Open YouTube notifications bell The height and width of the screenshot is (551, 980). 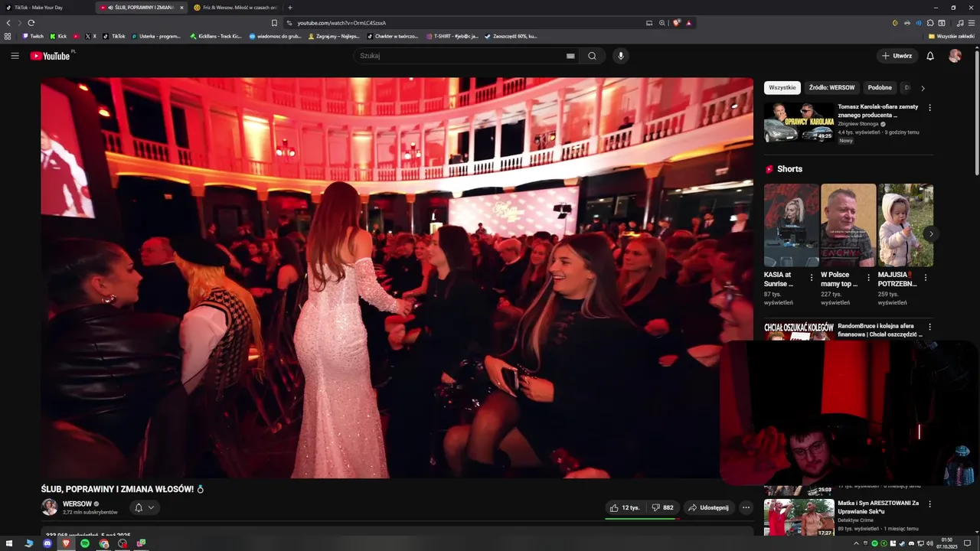[930, 56]
